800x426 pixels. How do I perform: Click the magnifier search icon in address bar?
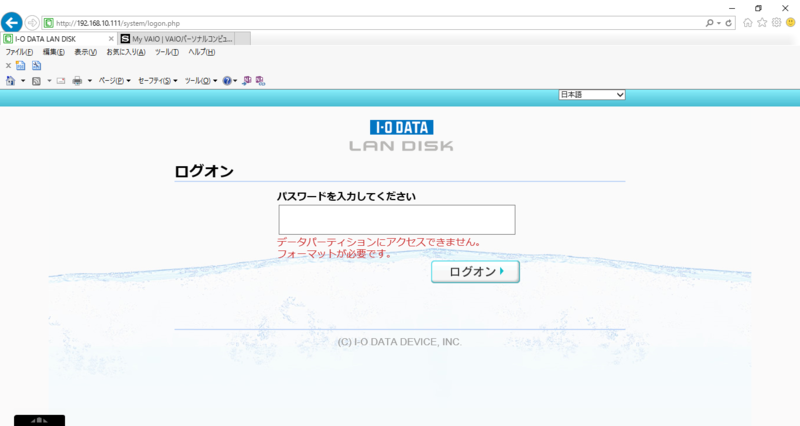click(x=709, y=23)
